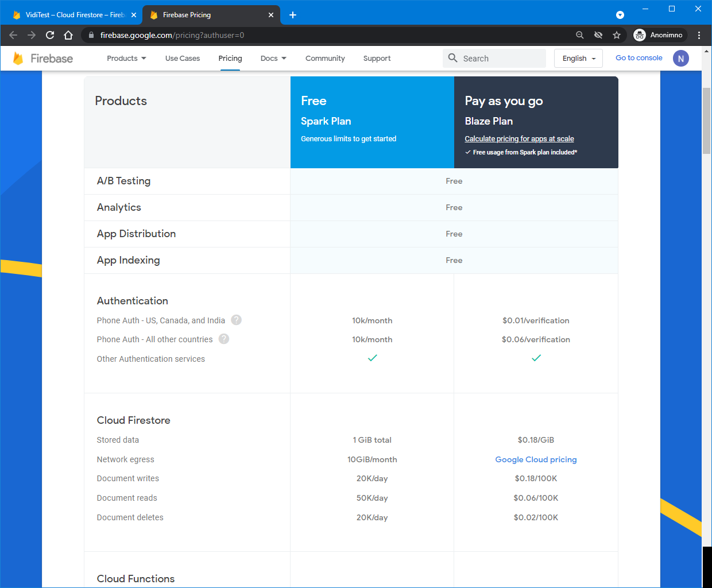
Task: Click the search magnifier icon
Action: click(x=453, y=58)
